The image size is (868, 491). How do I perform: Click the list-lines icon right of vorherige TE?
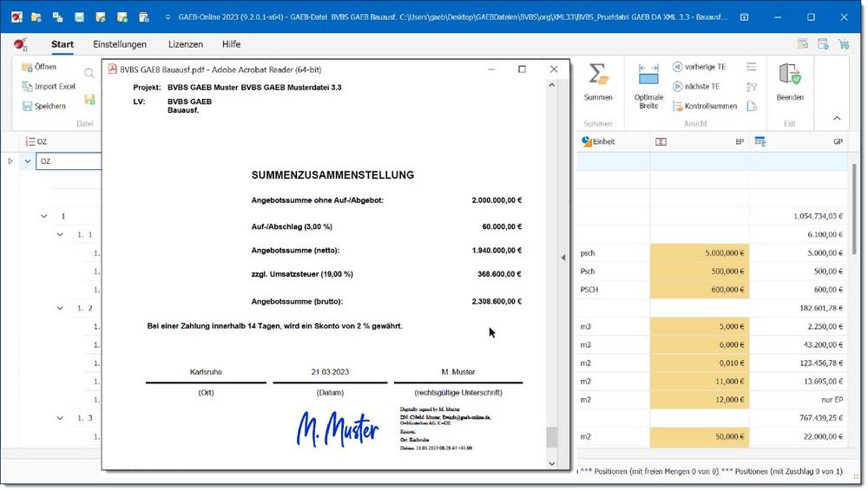tap(751, 67)
